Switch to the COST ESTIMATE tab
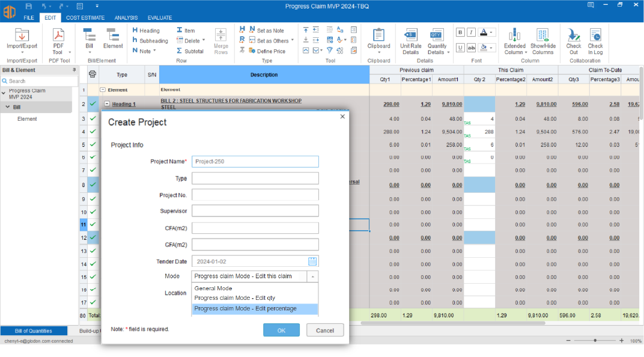 tap(84, 18)
